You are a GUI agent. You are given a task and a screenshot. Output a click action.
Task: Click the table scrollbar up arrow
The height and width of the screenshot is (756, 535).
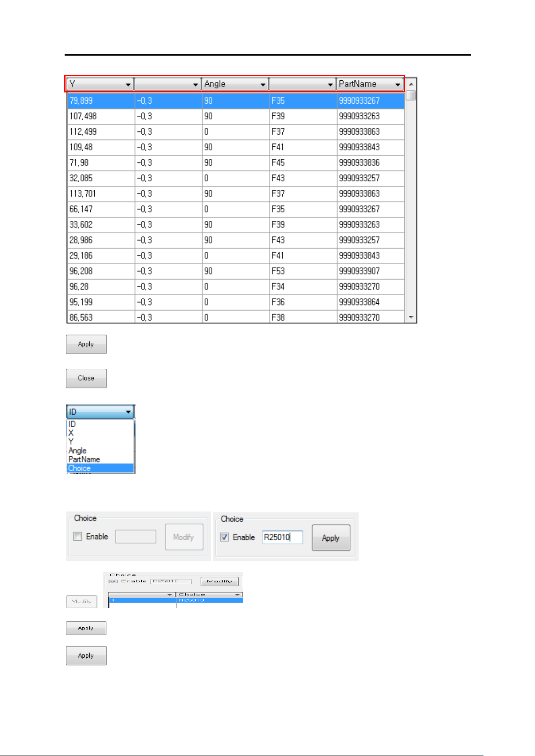pyautogui.click(x=411, y=84)
